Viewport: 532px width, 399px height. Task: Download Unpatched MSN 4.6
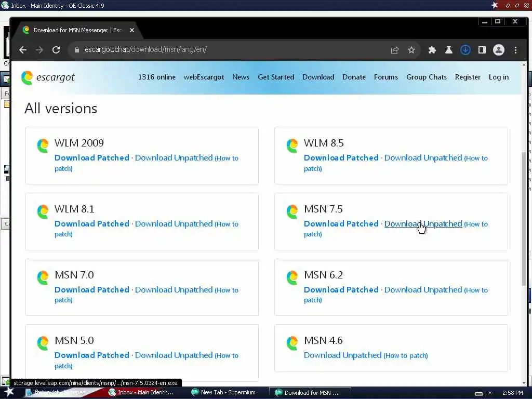click(x=343, y=355)
